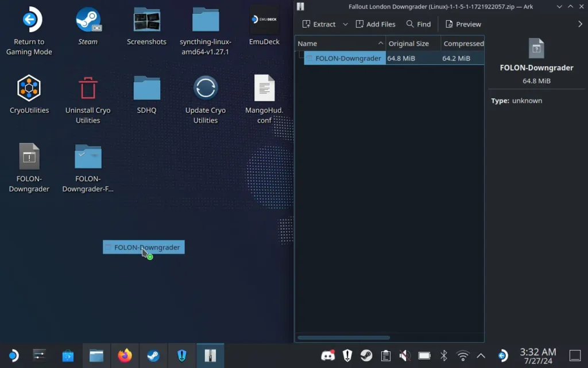Screen dimensions: 588x368
Task: Open the Extract dropdown arrow
Action: pyautogui.click(x=345, y=24)
